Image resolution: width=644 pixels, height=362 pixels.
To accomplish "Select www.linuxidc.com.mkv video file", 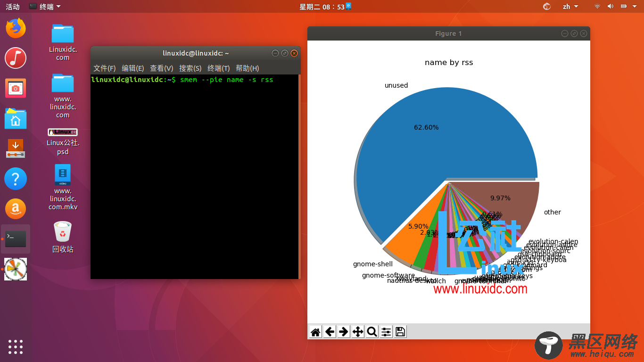I will 63,187.
